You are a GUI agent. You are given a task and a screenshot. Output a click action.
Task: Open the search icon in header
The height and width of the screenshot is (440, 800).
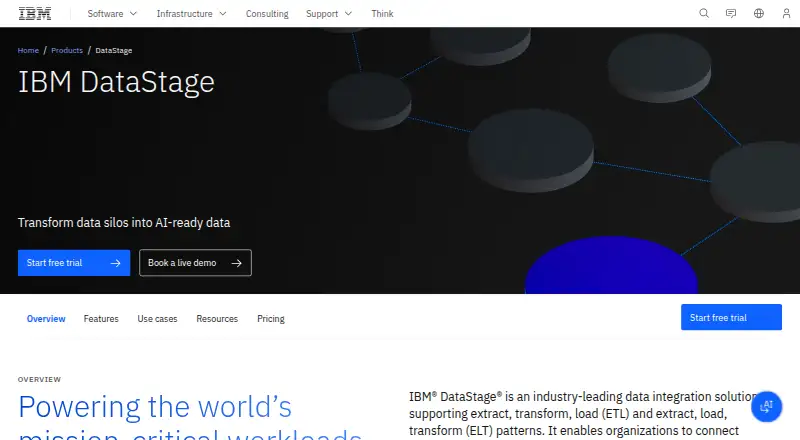(x=704, y=13)
